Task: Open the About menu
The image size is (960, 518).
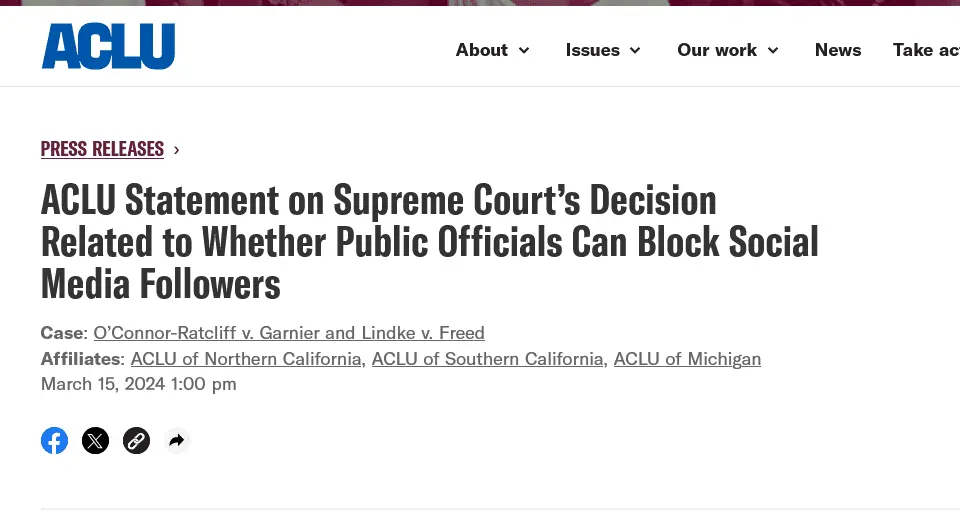Action: pos(481,50)
